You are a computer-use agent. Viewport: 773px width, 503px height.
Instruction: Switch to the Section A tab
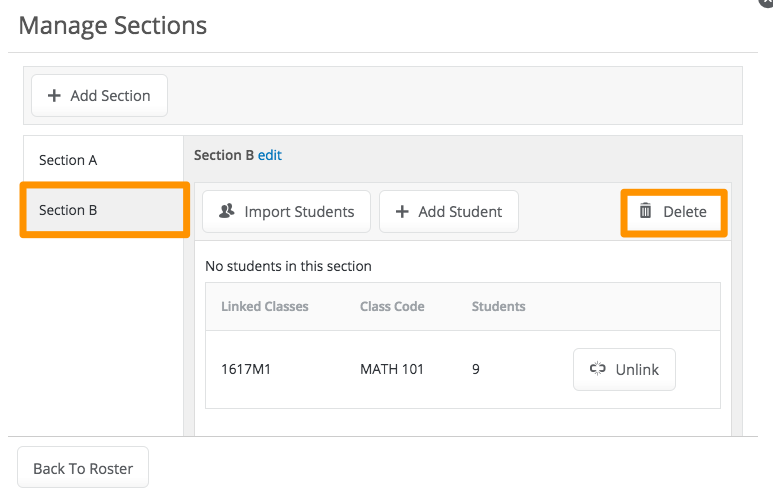tap(68, 160)
